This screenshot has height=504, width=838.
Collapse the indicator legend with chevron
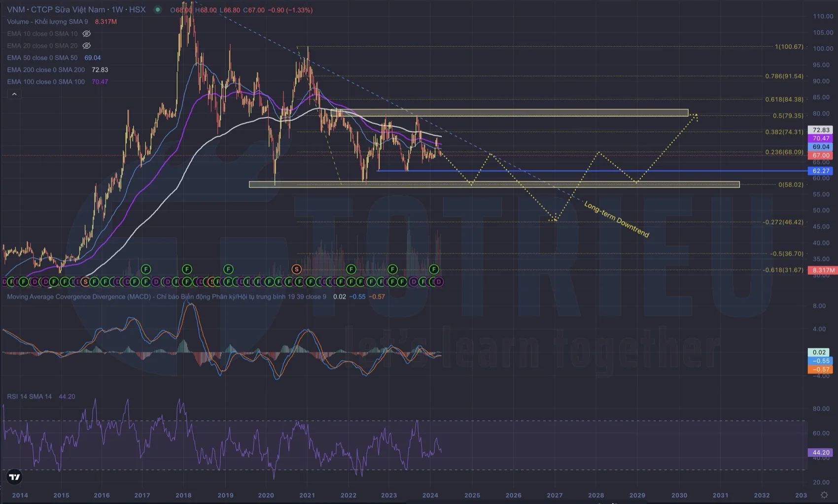[x=14, y=94]
